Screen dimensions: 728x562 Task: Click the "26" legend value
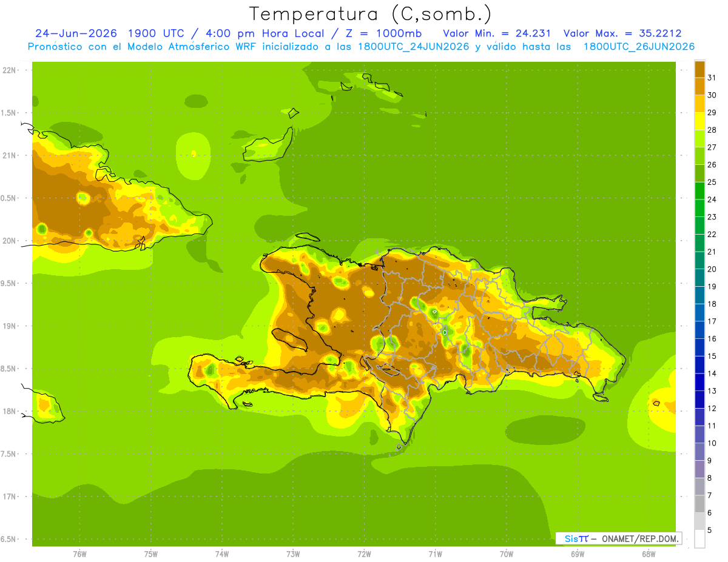712,165
